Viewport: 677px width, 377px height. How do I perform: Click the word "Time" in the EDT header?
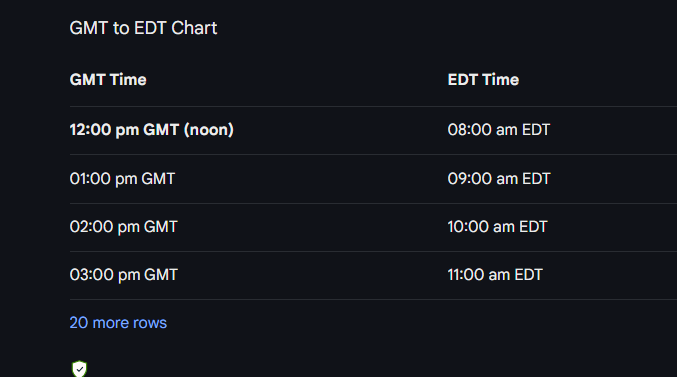pyautogui.click(x=500, y=79)
